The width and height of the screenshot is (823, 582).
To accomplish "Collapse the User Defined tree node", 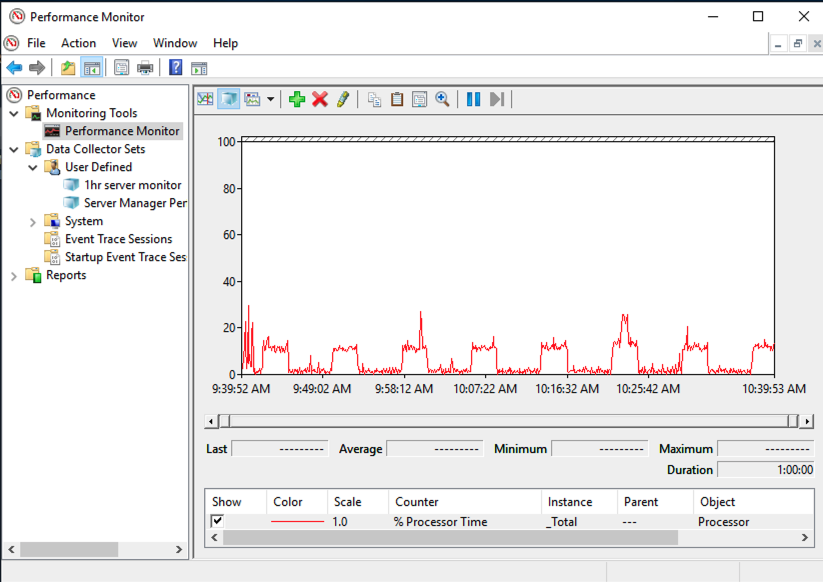I will (33, 167).
